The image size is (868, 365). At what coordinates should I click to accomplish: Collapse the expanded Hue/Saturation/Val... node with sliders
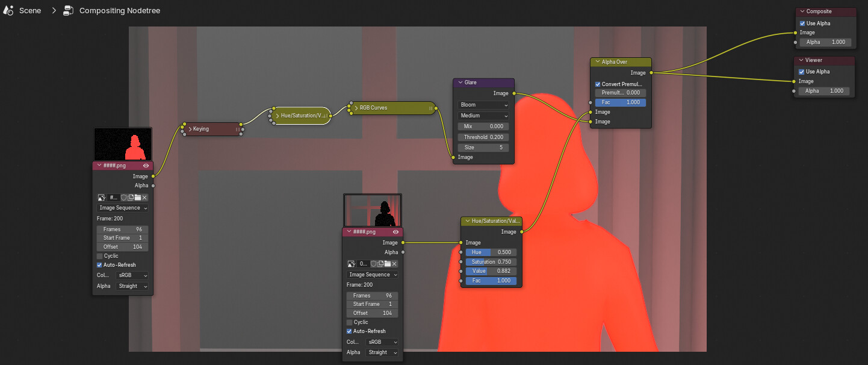point(467,221)
